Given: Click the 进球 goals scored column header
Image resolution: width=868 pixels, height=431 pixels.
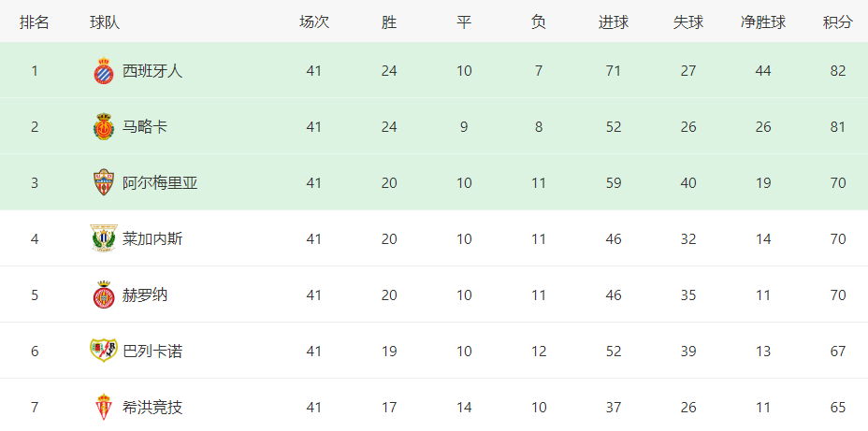Looking at the screenshot, I should pyautogui.click(x=614, y=22).
